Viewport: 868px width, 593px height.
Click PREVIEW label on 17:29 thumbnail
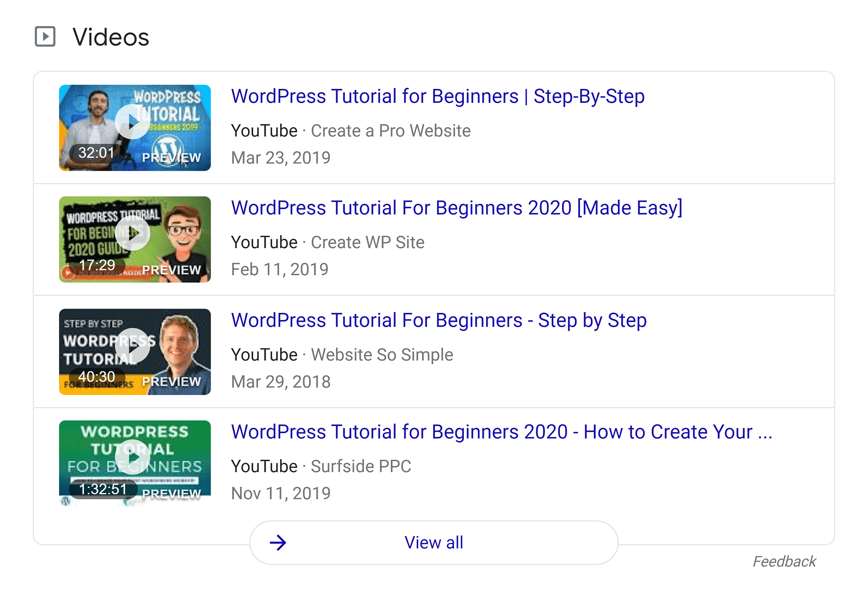coord(172,270)
